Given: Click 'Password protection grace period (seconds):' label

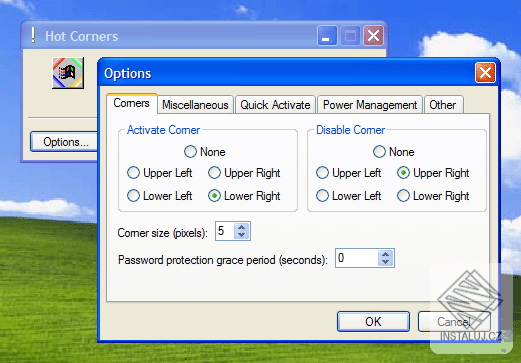Looking at the screenshot, I should [223, 260].
